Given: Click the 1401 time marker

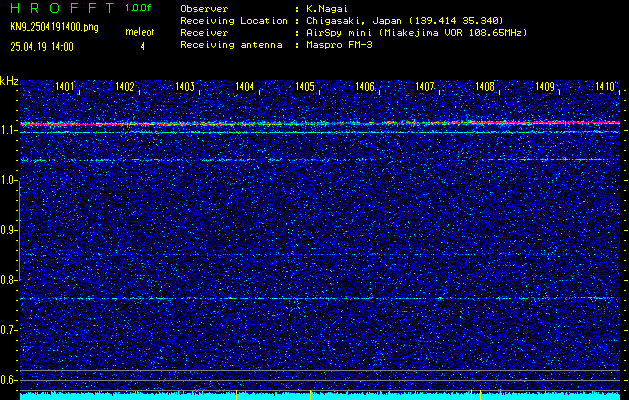Looking at the screenshot, I should tap(65, 86).
